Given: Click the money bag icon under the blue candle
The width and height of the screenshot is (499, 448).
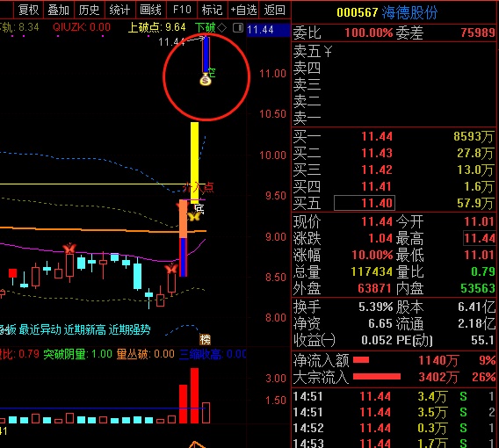Looking at the screenshot, I should click(x=206, y=80).
